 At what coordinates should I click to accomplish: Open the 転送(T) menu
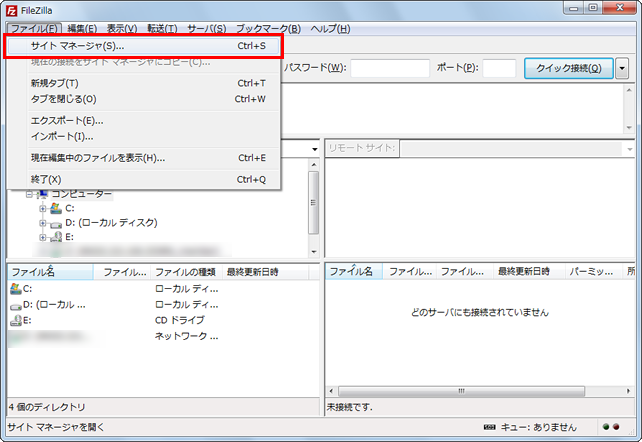tap(162, 29)
